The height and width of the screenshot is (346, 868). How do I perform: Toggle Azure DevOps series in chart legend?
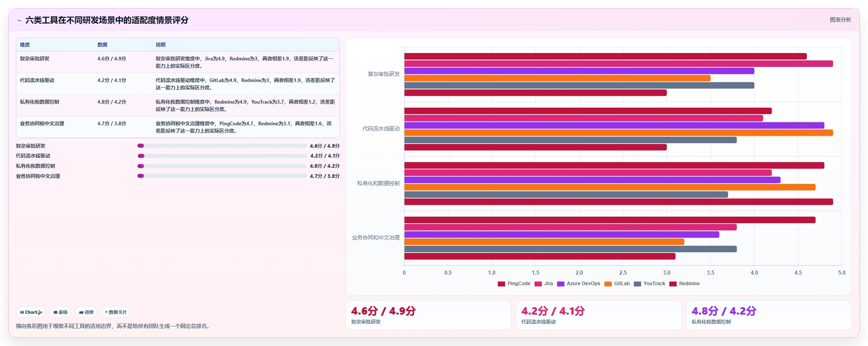(x=578, y=284)
